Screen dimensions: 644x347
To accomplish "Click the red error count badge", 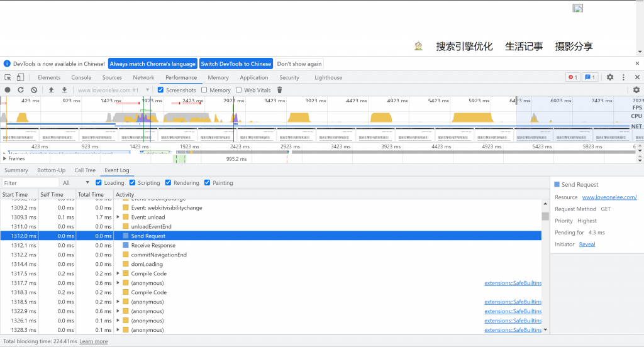I will [x=572, y=77].
